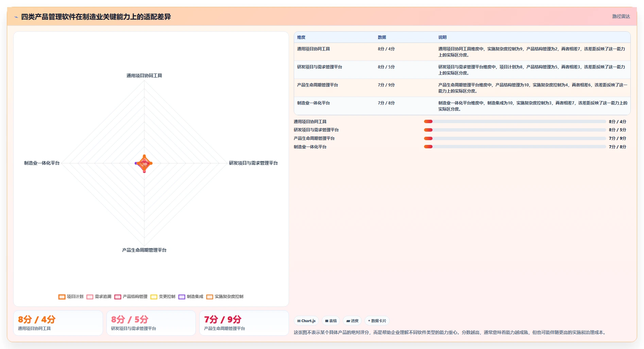Click progress list label 产品生命周期管理平台
The image size is (644, 349).
(x=314, y=138)
